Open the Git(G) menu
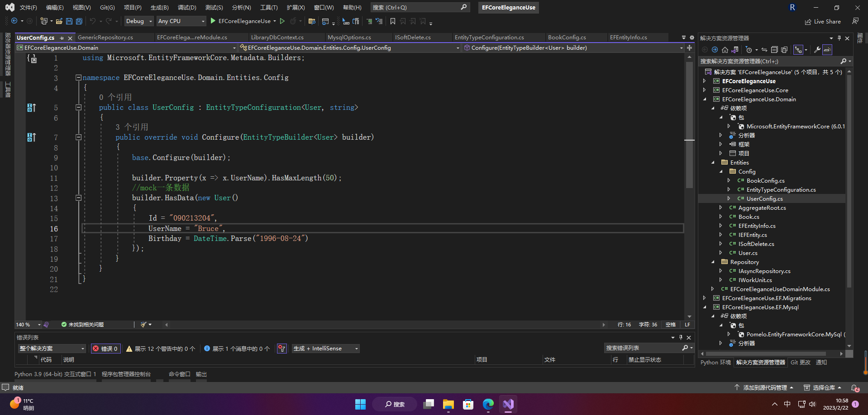The width and height of the screenshot is (868, 415). pos(107,8)
